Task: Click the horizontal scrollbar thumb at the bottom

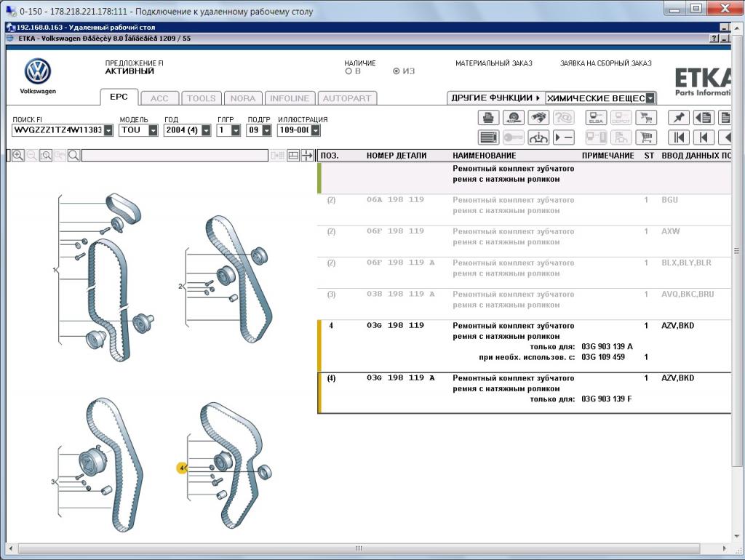Action: 359,548
